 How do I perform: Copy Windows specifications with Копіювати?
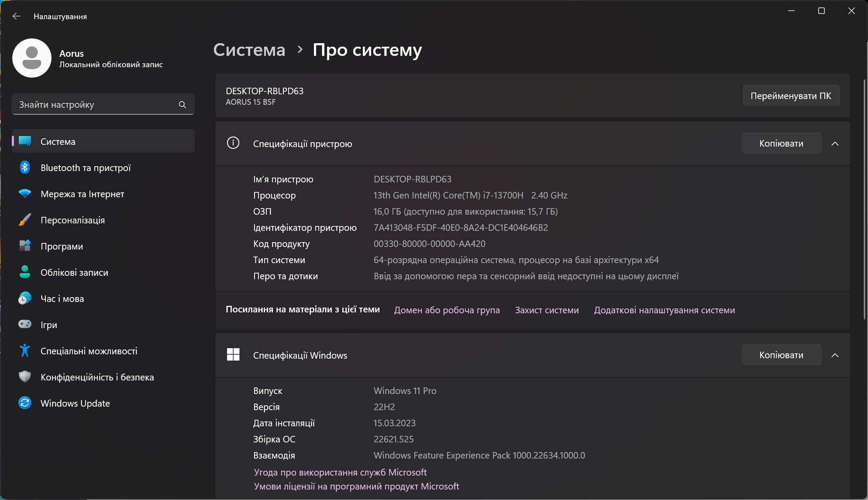click(x=781, y=355)
